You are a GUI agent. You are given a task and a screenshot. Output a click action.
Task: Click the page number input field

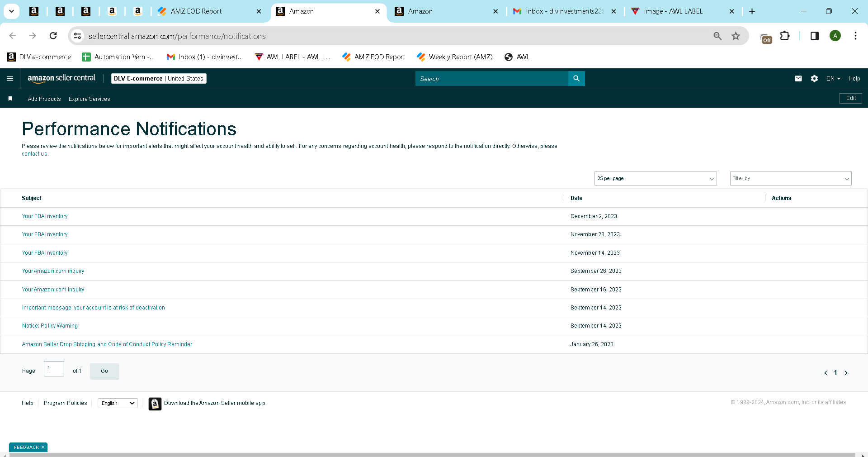point(54,369)
